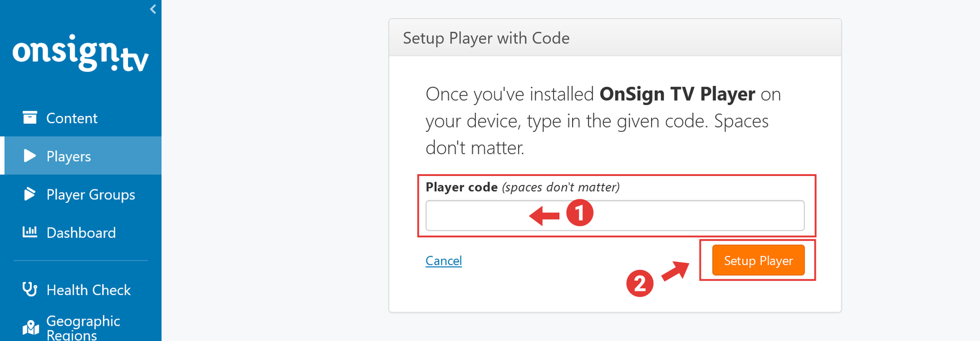Click the Players play triangle icon
Screen dimensions: 980x341
(29, 156)
